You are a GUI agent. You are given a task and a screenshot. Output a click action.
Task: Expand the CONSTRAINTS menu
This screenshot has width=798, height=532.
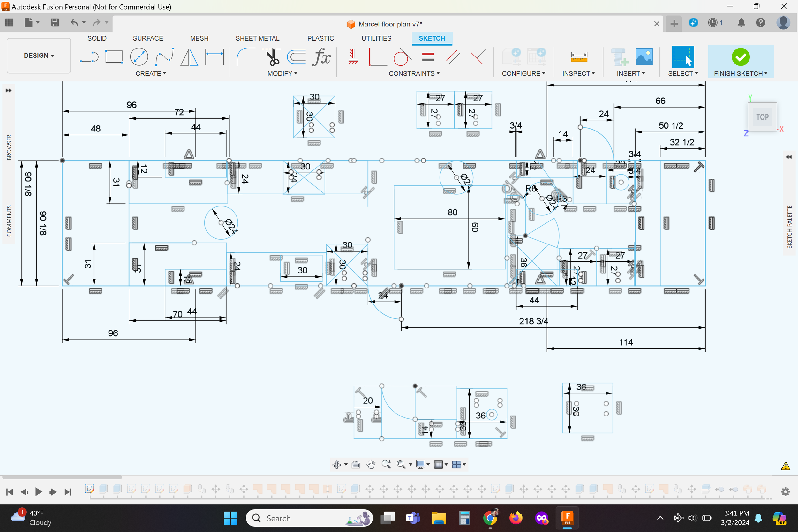coord(414,74)
